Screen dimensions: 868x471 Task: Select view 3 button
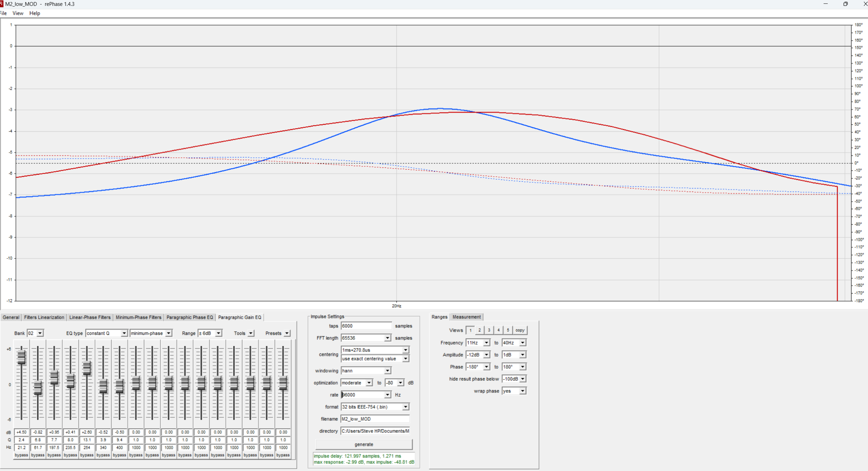tap(489, 330)
